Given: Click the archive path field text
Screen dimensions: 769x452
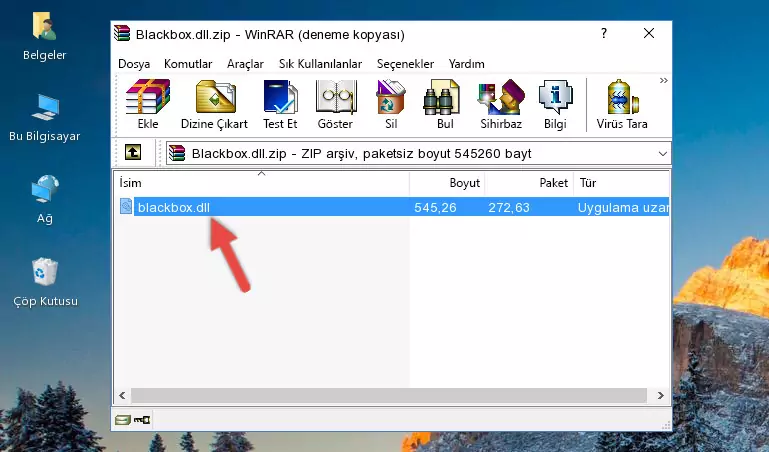Looking at the screenshot, I should tap(361, 153).
